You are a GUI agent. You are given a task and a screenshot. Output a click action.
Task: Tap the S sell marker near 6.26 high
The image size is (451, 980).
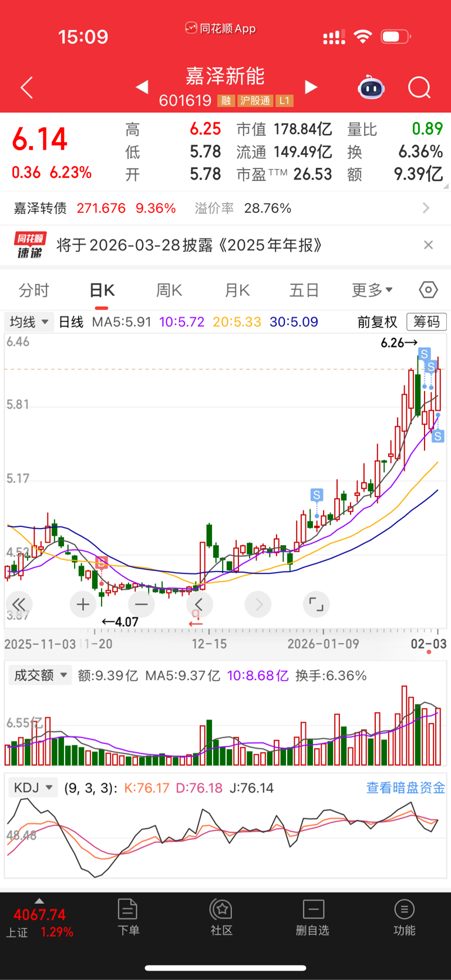pyautogui.click(x=424, y=353)
